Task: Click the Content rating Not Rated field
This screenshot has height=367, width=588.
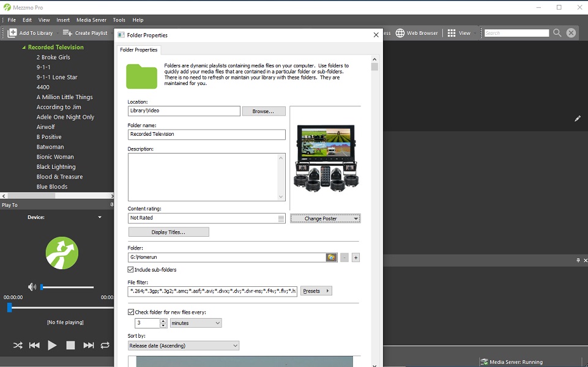Action: click(207, 218)
